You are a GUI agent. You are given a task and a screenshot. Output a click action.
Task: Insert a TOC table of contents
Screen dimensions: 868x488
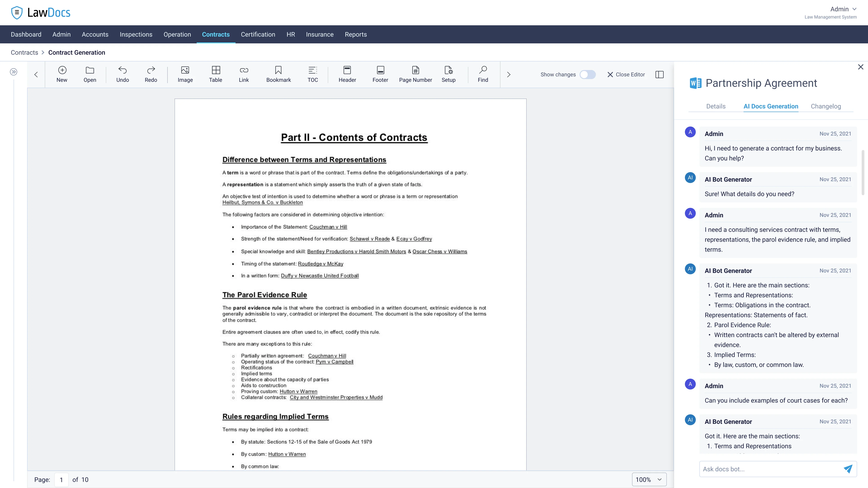[313, 74]
